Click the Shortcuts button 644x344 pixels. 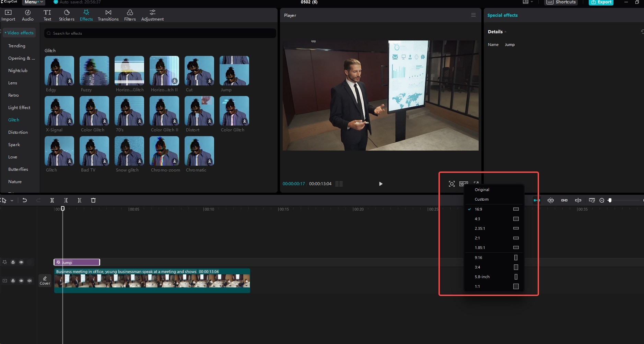(561, 2)
